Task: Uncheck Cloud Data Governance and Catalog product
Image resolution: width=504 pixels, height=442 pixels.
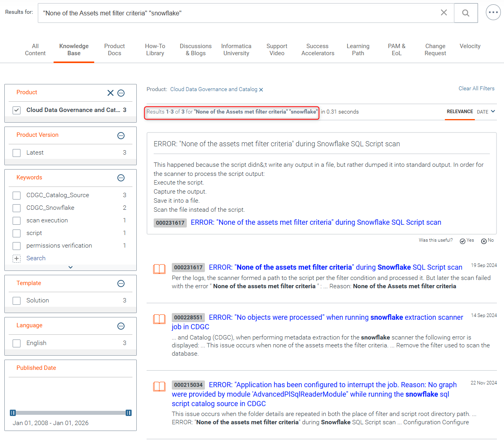Action: [x=17, y=110]
